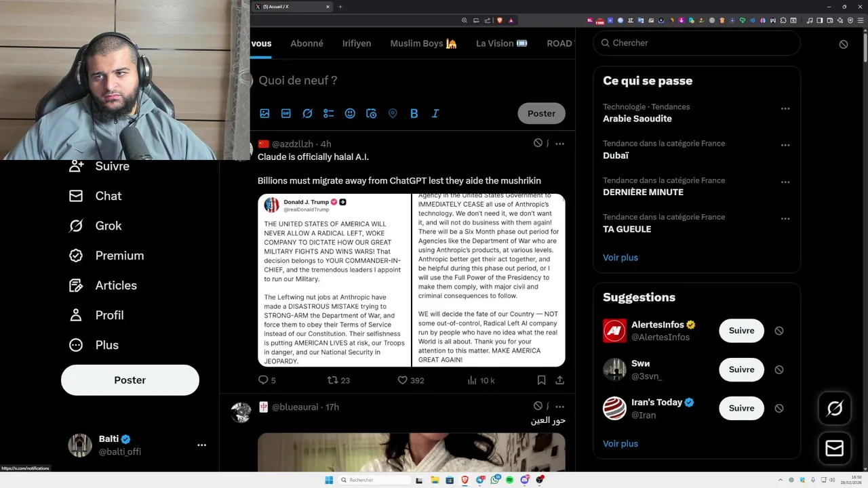This screenshot has width=868, height=488.
Task: Click the Brave Shields lion icon
Action: tap(500, 20)
